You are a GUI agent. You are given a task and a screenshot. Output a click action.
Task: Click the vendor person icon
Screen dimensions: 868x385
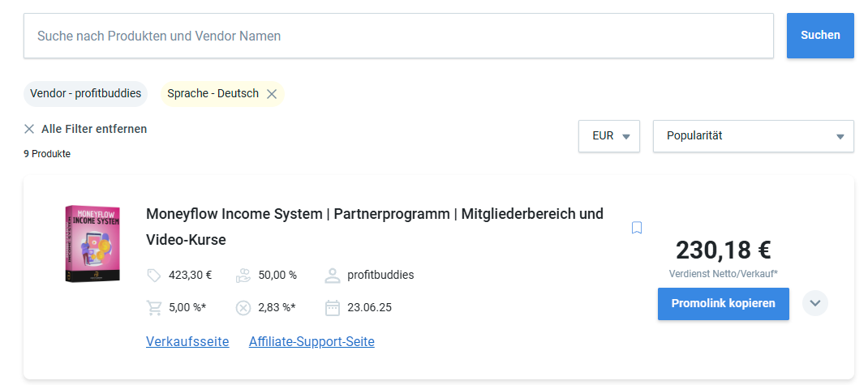(x=332, y=276)
